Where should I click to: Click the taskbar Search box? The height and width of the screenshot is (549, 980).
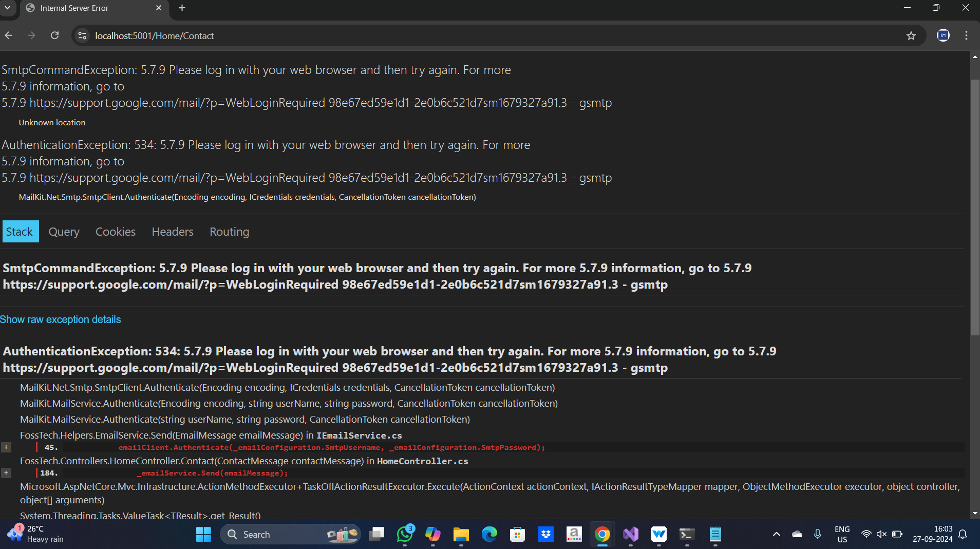pyautogui.click(x=290, y=535)
